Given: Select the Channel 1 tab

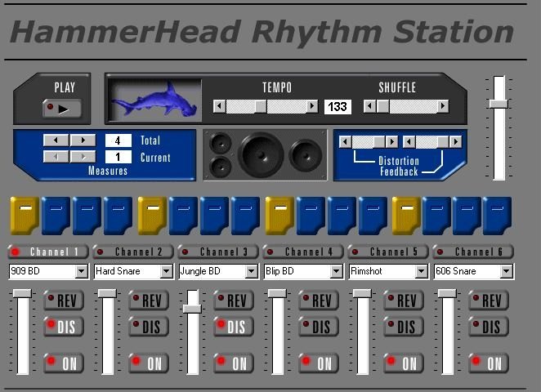Looking at the screenshot, I should coord(48,252).
